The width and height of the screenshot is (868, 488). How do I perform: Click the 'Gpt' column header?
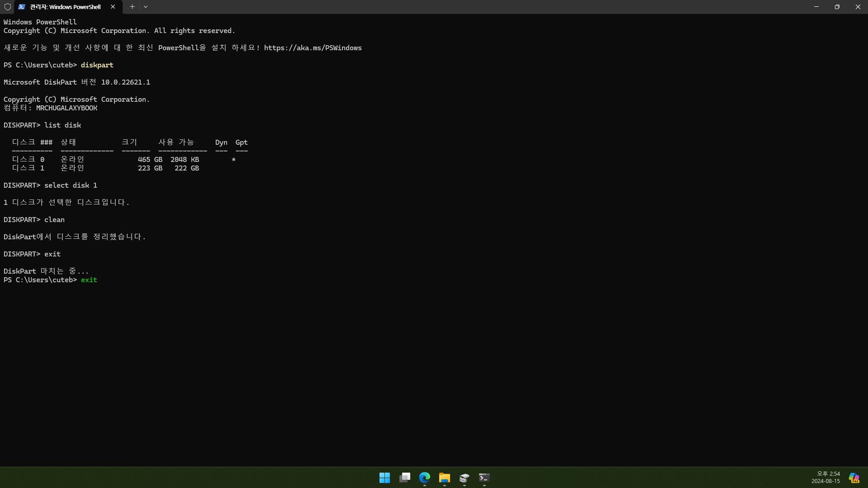(242, 142)
